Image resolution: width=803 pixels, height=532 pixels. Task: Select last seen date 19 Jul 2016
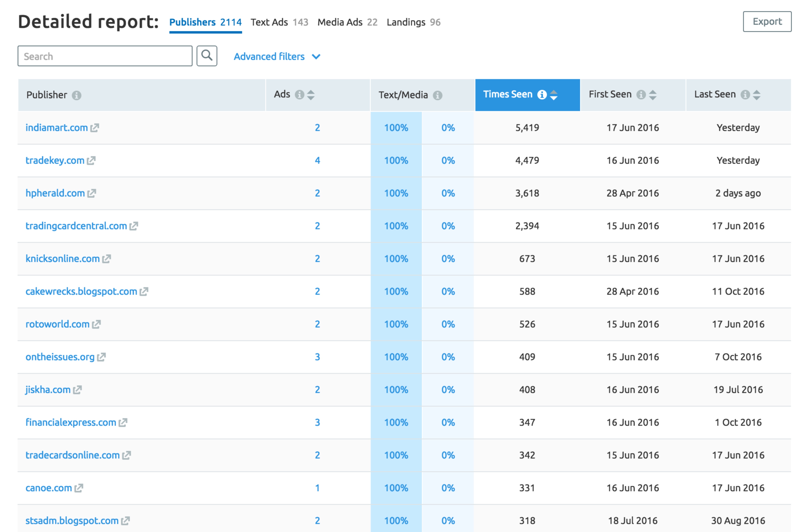click(738, 389)
